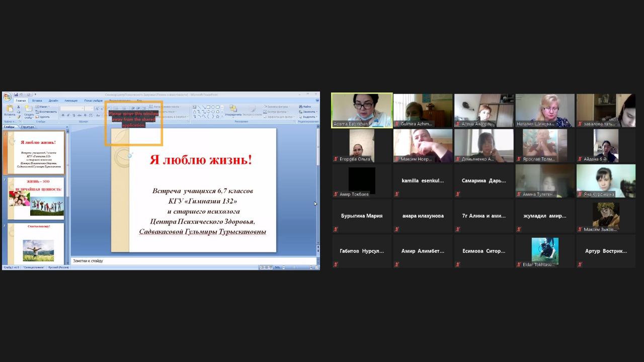Click Eldar Tokhtasu's diver avatar
Screen dimensions: 644x362
545,250
